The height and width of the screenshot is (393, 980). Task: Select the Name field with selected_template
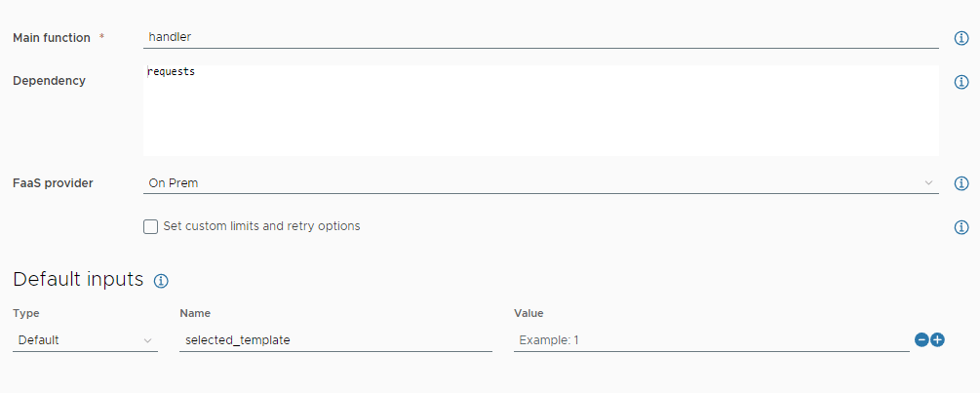click(335, 340)
